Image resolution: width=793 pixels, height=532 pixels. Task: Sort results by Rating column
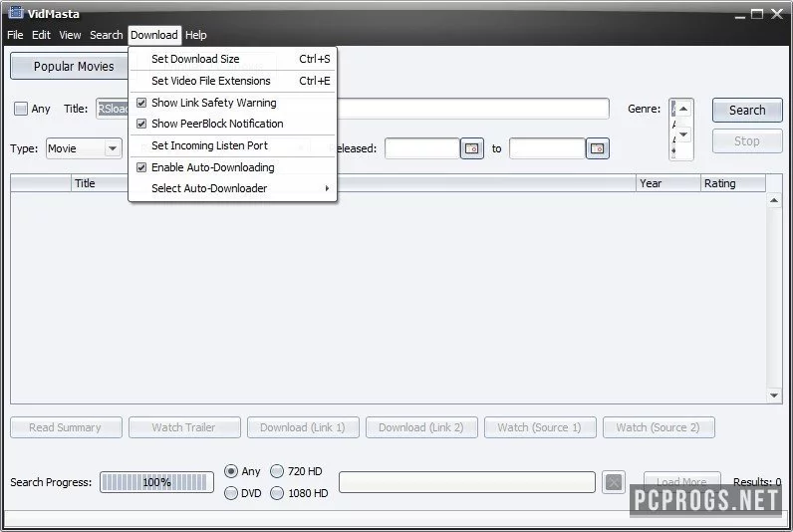click(x=733, y=183)
